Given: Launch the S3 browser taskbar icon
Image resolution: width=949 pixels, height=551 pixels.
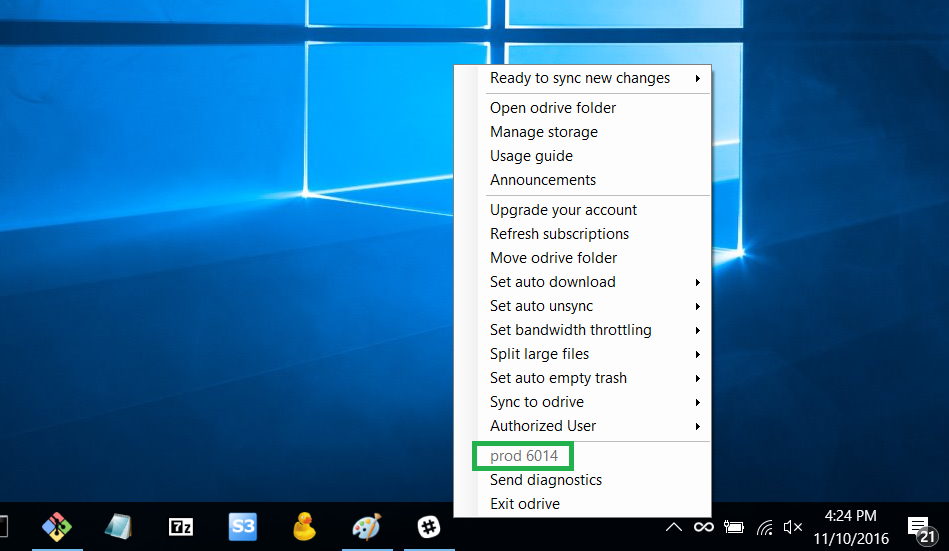Looking at the screenshot, I should pyautogui.click(x=243, y=526).
